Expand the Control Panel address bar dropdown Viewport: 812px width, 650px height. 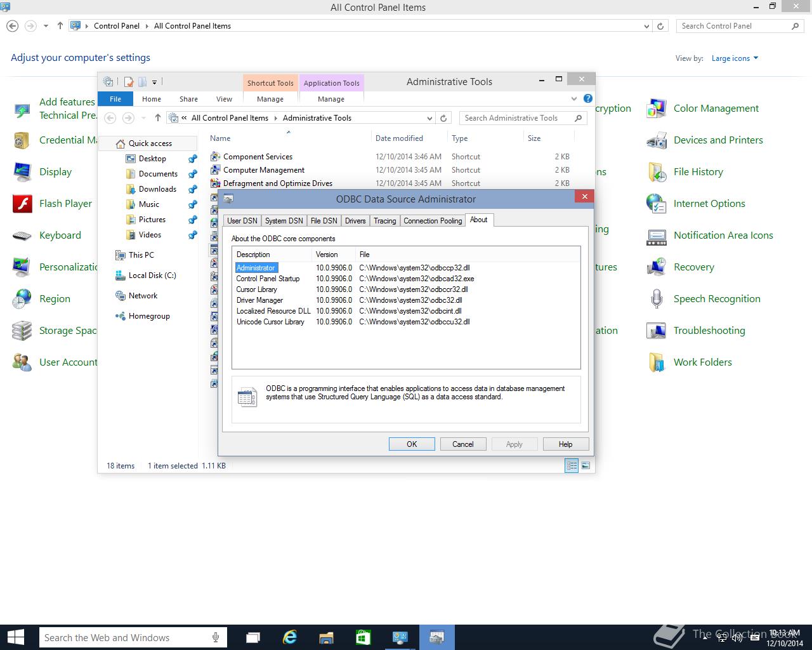coord(646,26)
